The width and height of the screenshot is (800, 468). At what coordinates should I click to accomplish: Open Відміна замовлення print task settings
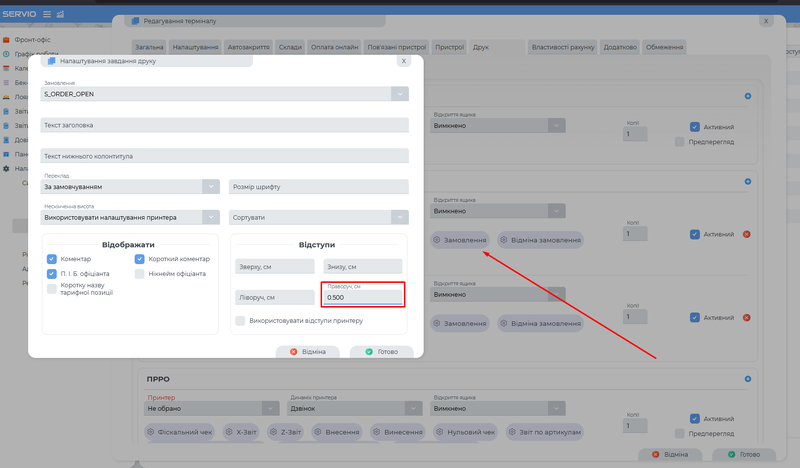pos(540,240)
